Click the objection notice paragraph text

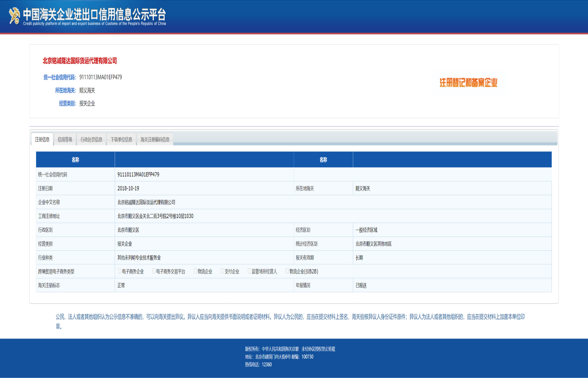[290, 321]
